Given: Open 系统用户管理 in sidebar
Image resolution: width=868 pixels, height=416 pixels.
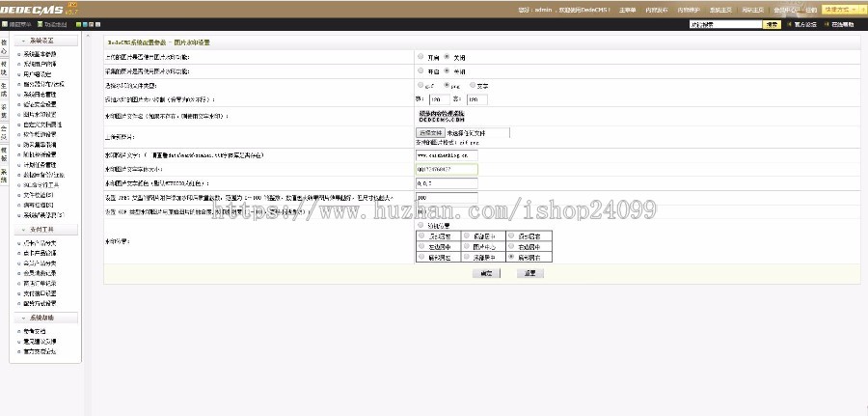Looking at the screenshot, I should (x=40, y=65).
